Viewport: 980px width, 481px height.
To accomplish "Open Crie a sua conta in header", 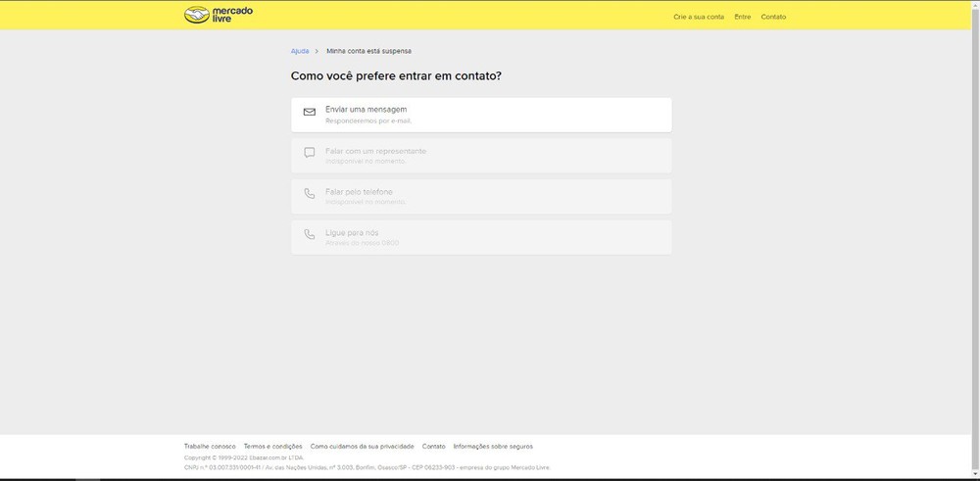I will point(699,17).
